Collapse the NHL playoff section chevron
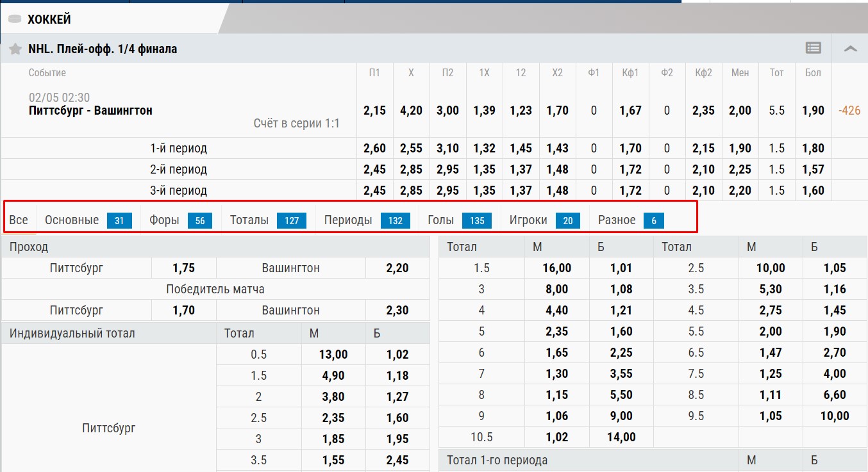This screenshot has height=472, width=868. coord(851,48)
